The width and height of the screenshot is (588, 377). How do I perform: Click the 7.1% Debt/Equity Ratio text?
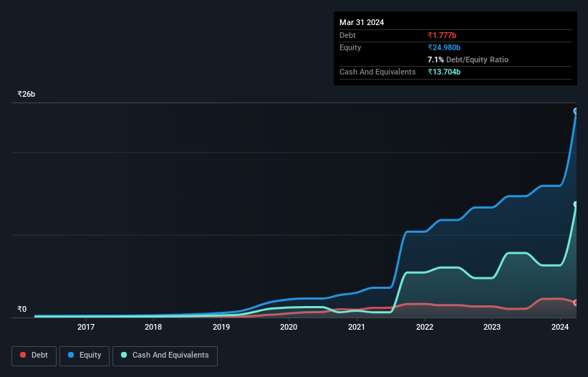(468, 59)
